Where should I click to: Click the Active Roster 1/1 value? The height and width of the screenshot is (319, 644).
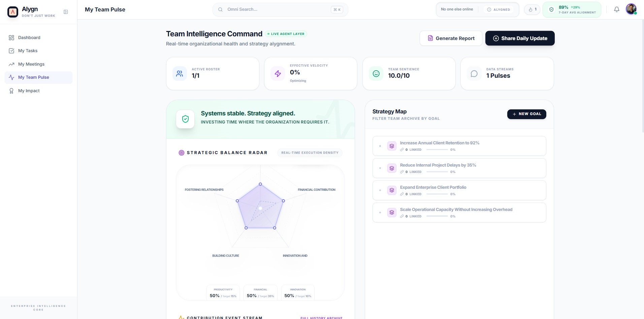[x=196, y=76]
